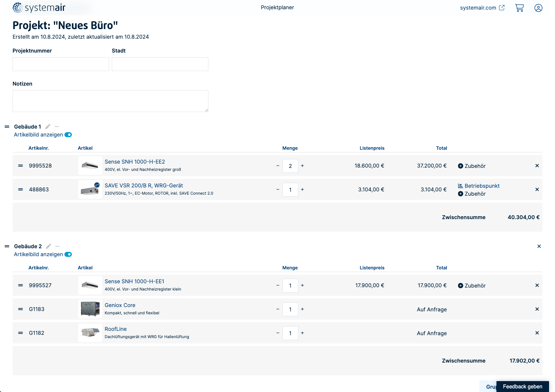Viewport: 555px width, 392px height.
Task: Decrease quantity of Sense SNH 1000-H-EE2
Action: [x=278, y=166]
